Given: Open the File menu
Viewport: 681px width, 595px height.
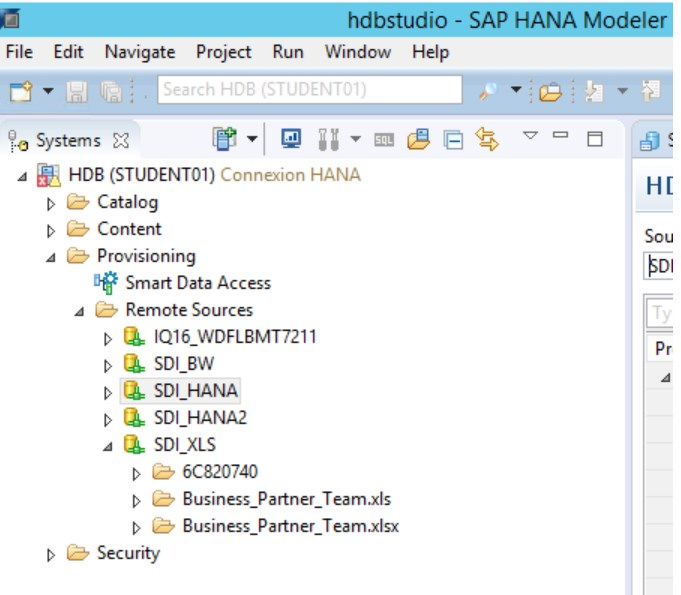Looking at the screenshot, I should coord(19,52).
